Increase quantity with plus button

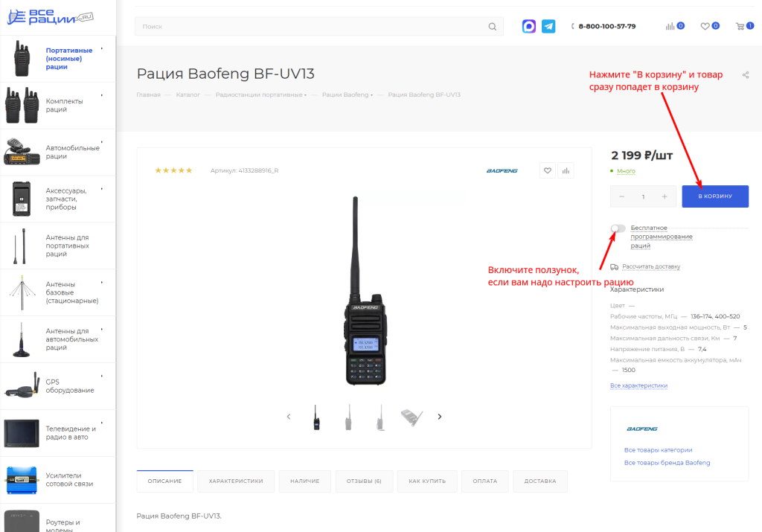[x=665, y=196]
